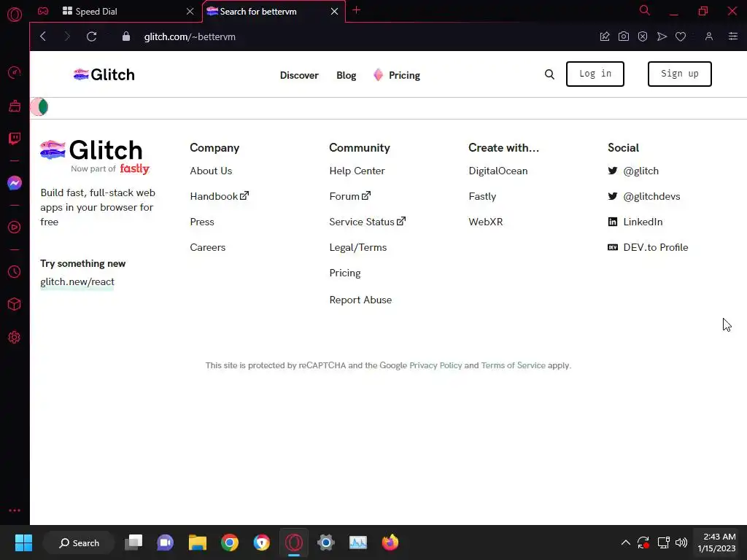
Task: Close the Speed Dial tab
Action: coord(190,12)
